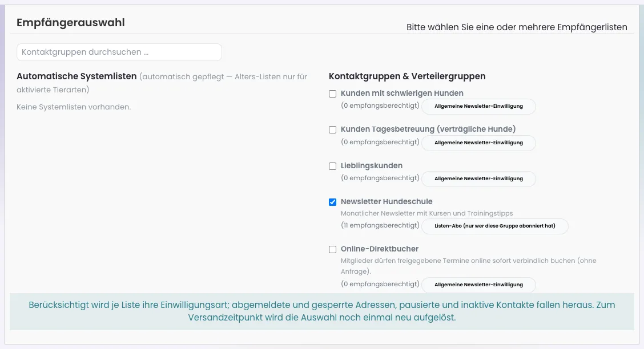644x349 pixels.
Task: Click '(11 empfangsberechtigt)' count text
Action: tap(380, 225)
